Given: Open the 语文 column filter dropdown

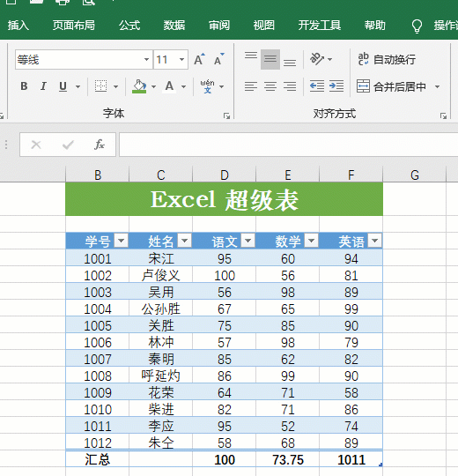Looking at the screenshot, I should (247, 241).
